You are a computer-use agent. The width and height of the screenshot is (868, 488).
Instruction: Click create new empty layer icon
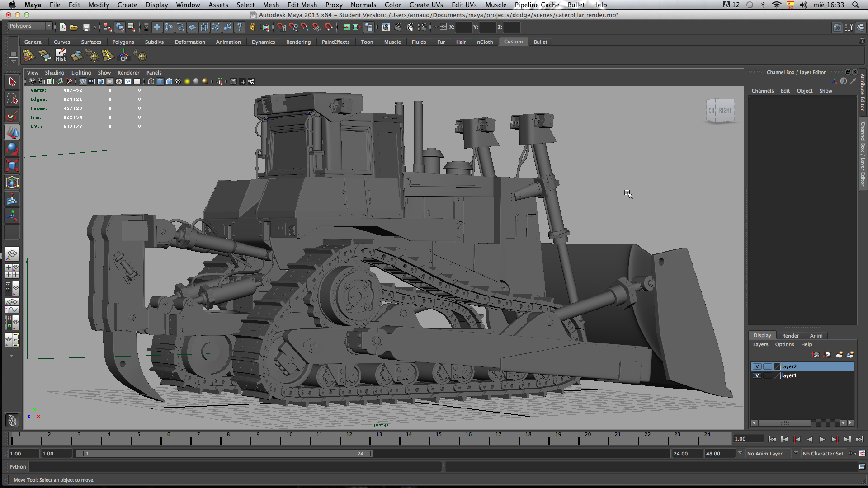tap(839, 355)
